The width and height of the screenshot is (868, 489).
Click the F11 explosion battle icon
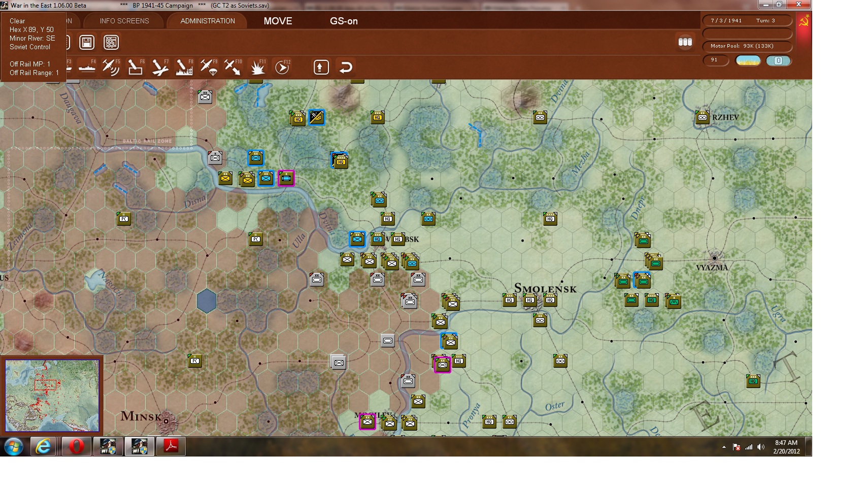(x=257, y=67)
